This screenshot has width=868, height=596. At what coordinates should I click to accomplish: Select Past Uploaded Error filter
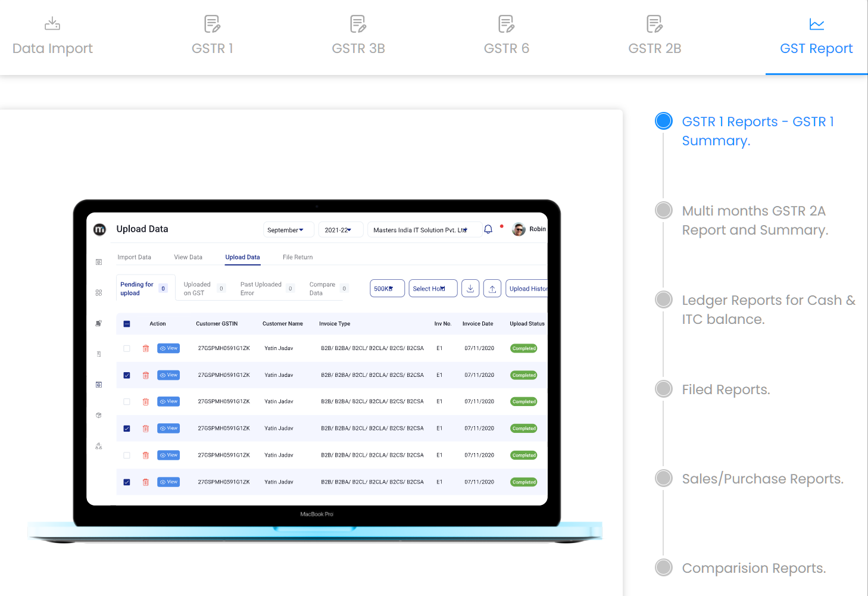pos(267,288)
